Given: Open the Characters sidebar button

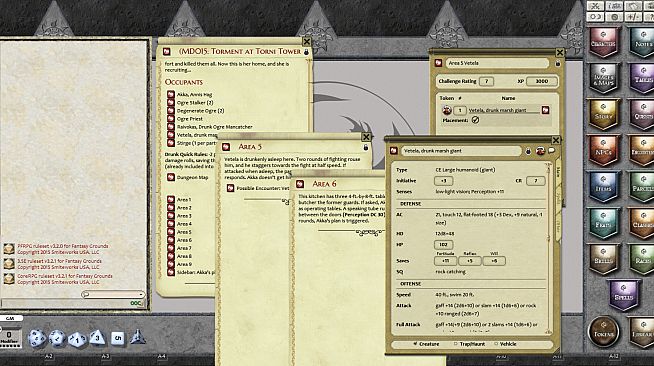Looking at the screenshot, I should pos(603,43).
